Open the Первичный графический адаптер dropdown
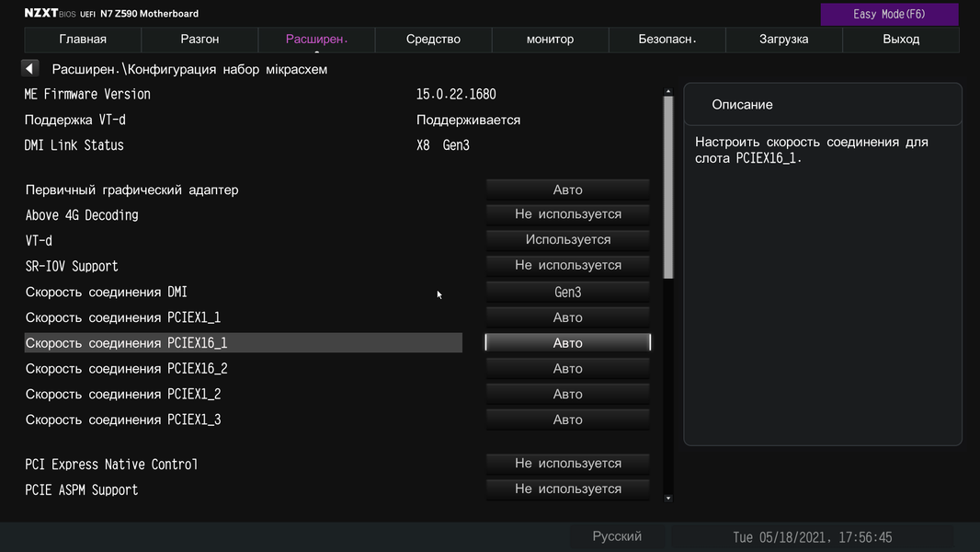This screenshot has height=552, width=980. point(567,190)
